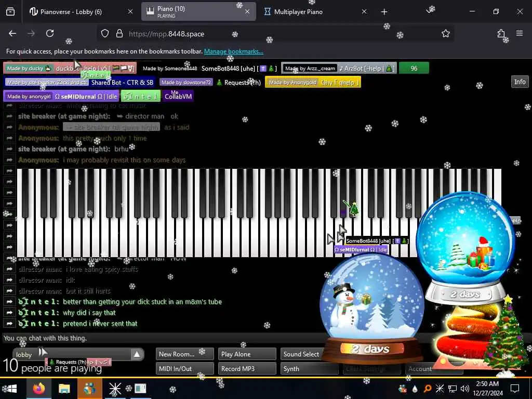Screen dimensions: 532x399
Task: Reply arrow for 'pretend i never sent that'
Action: 9,323
